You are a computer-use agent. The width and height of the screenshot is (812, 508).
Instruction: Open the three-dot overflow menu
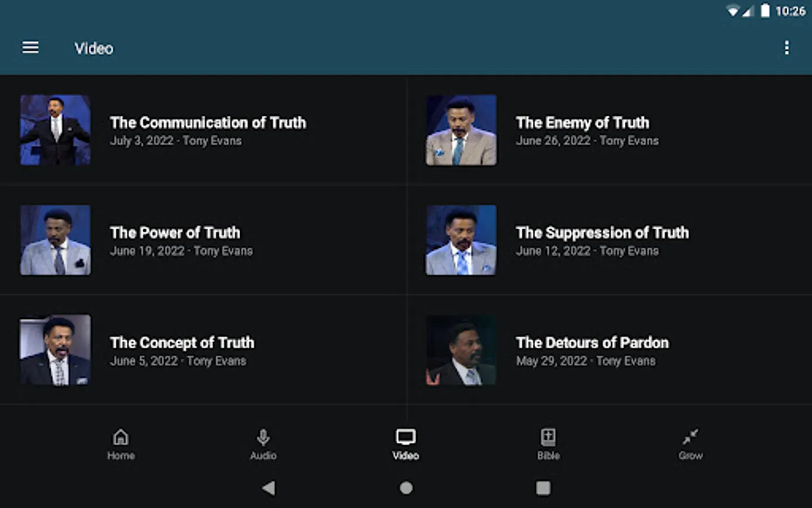pyautogui.click(x=787, y=47)
